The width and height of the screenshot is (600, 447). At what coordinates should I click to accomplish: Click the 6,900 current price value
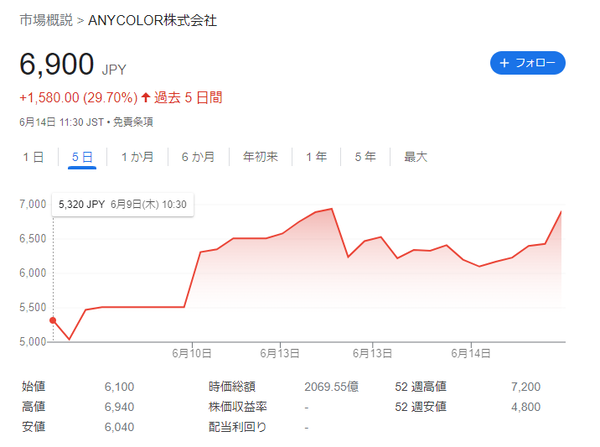coord(57,64)
